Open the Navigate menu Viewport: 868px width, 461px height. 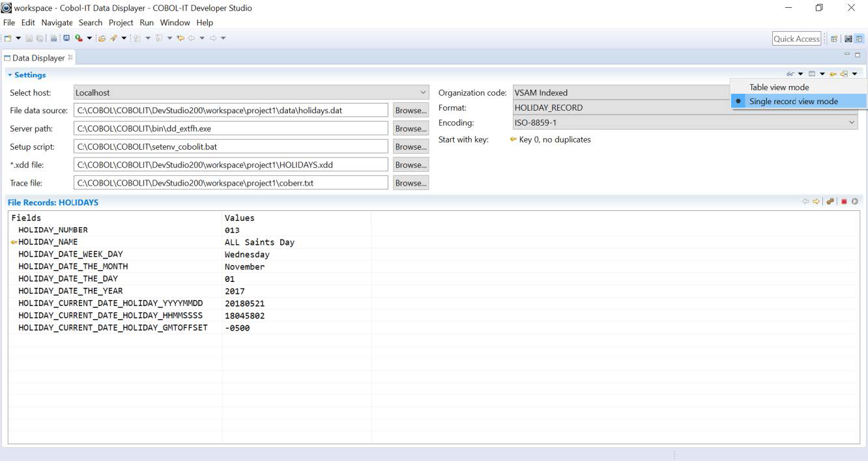57,23
